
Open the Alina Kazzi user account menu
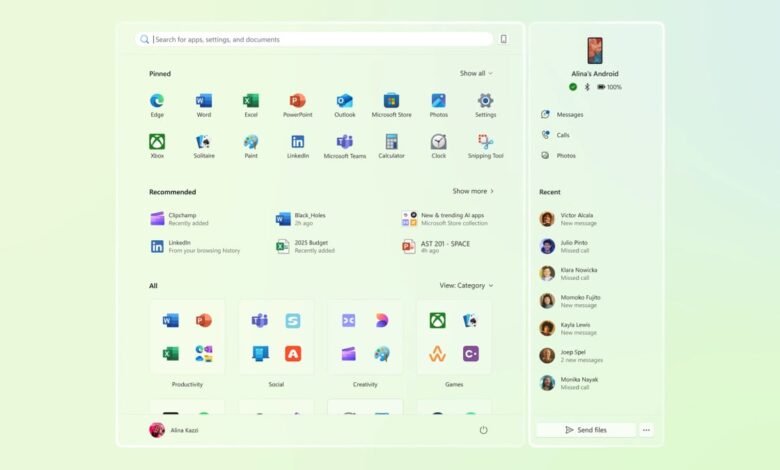(174, 430)
